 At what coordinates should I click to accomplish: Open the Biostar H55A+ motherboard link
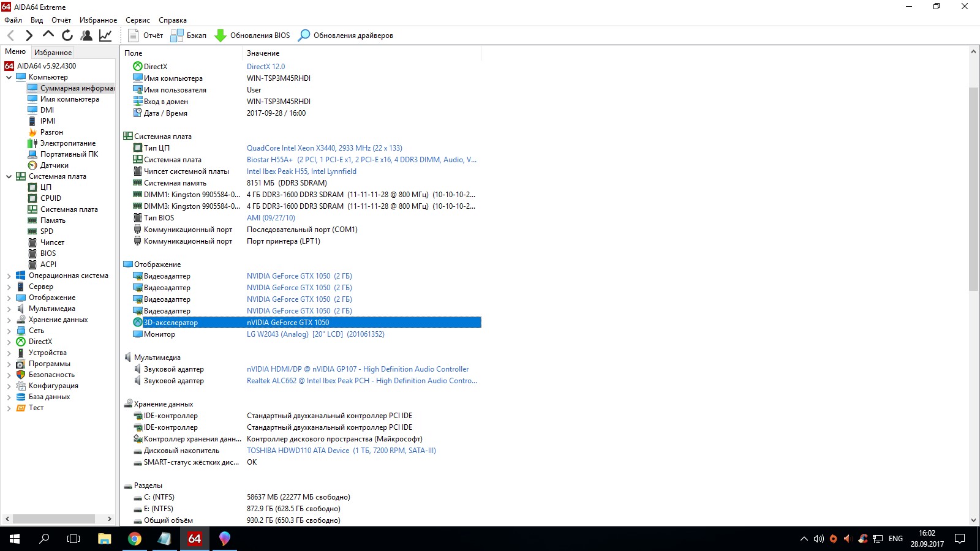[361, 160]
